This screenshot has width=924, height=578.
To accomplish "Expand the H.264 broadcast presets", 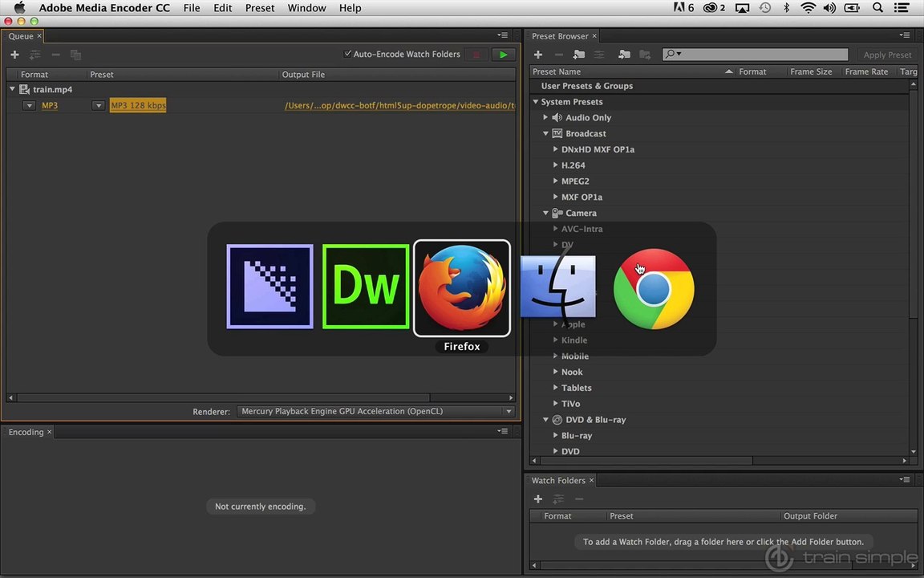I will [x=555, y=165].
